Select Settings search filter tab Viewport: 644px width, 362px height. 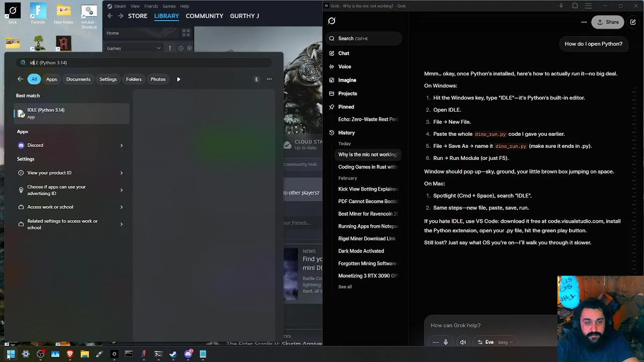[x=108, y=79]
